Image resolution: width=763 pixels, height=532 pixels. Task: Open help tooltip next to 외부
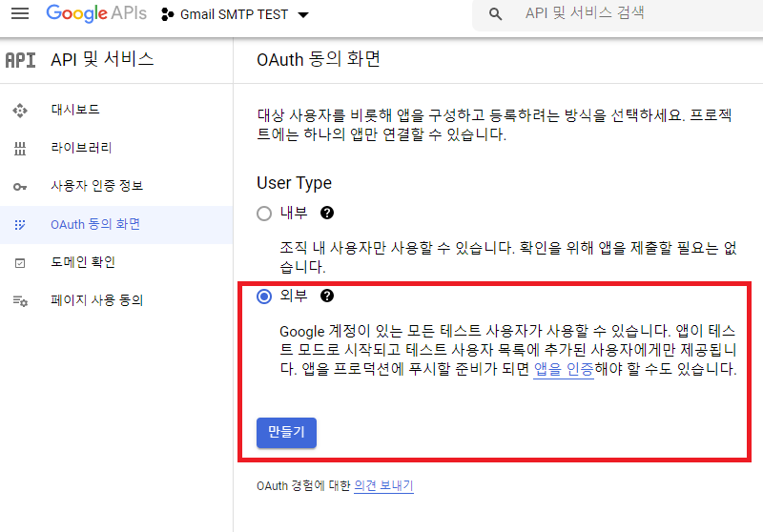tap(327, 296)
